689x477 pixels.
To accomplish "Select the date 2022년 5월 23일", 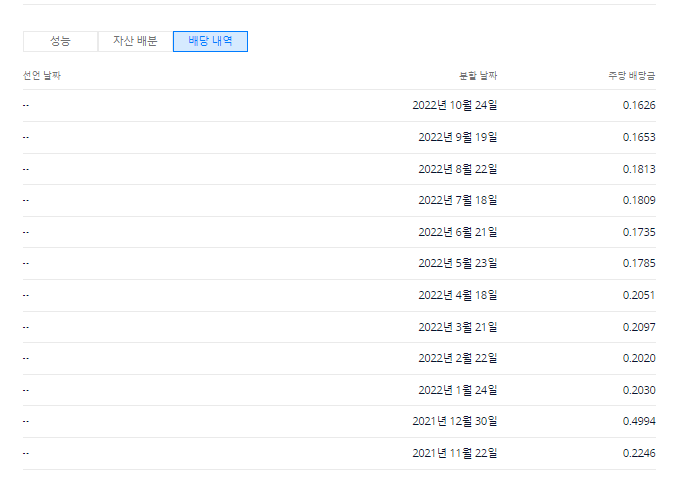I will coord(458,263).
